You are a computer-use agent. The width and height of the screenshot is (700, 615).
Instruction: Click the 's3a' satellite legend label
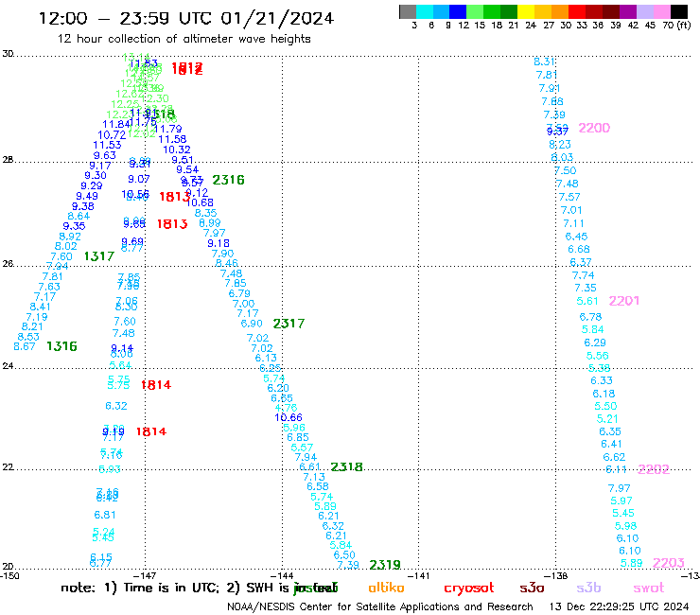point(532,588)
